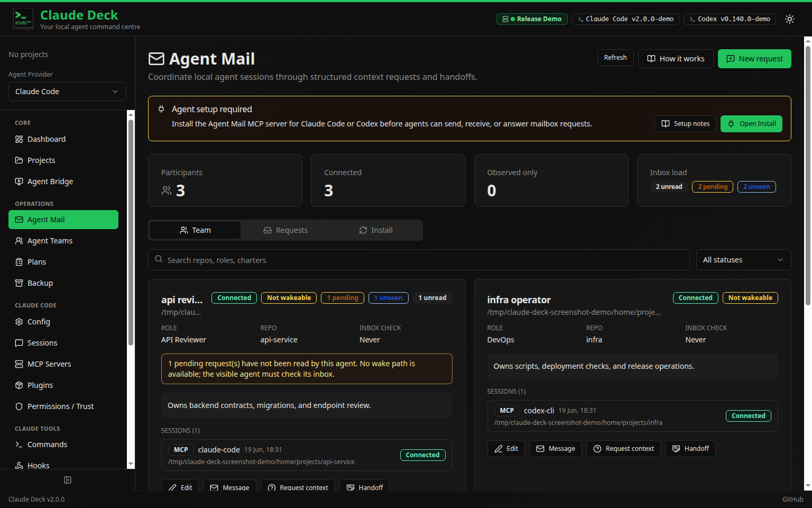
Task: Click the Claude Deck terminal logo
Action: coord(23,19)
